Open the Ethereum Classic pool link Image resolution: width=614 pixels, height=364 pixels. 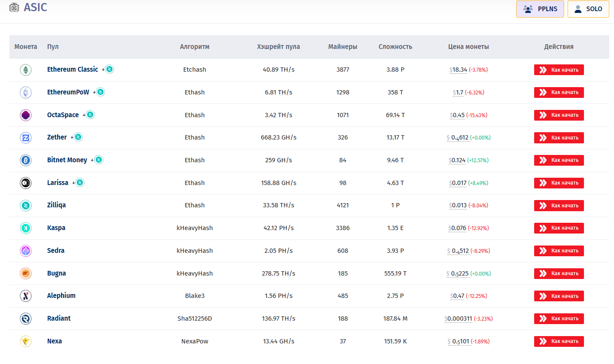click(x=73, y=69)
